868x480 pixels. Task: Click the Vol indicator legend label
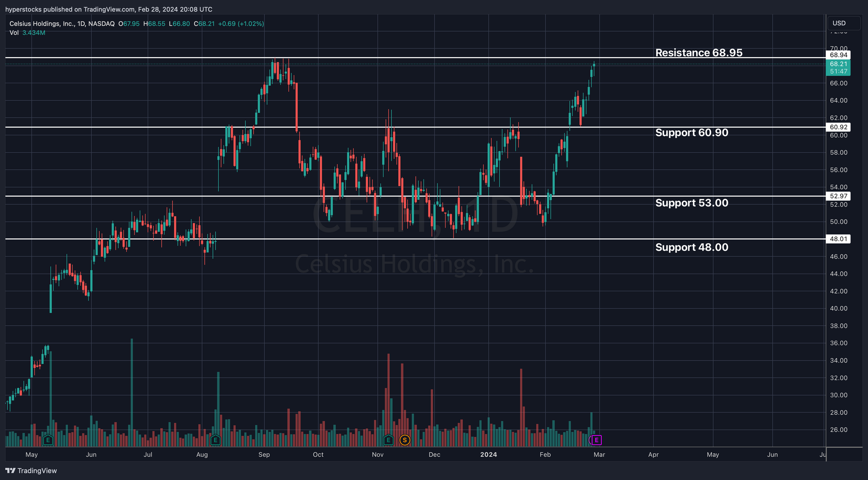pyautogui.click(x=14, y=33)
